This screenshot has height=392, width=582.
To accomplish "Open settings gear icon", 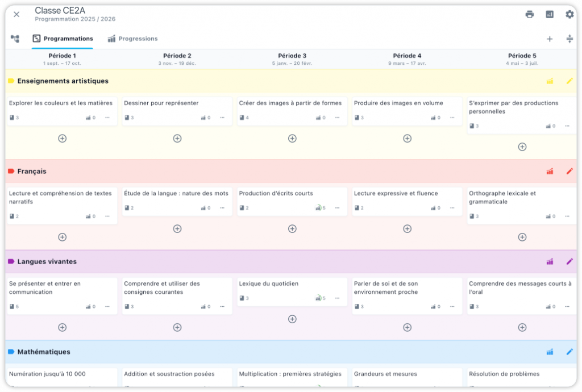I will click(x=569, y=14).
